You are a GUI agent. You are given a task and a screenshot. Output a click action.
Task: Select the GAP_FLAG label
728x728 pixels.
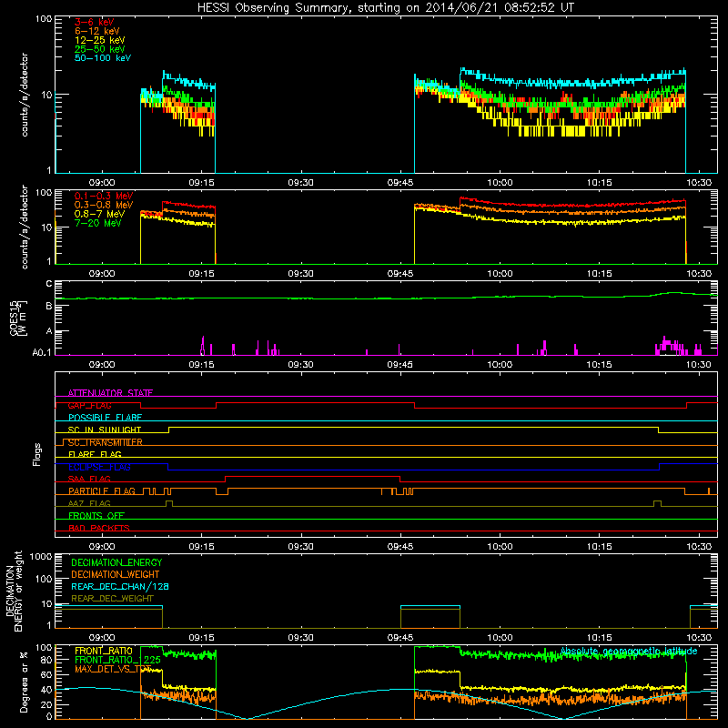[x=89, y=405]
